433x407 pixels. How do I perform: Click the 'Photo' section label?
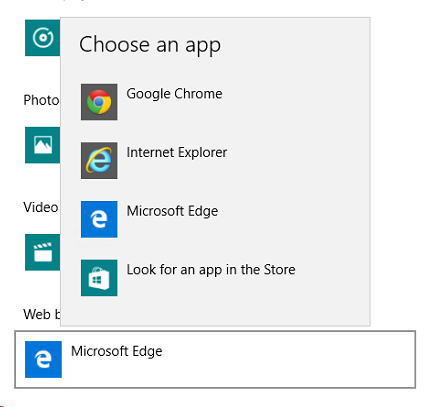click(41, 100)
